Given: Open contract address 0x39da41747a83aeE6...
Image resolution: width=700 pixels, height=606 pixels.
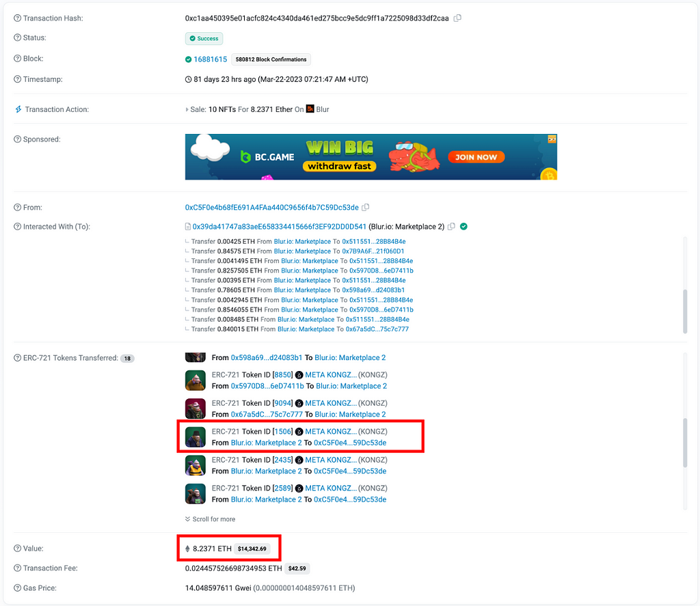Looking at the screenshot, I should click(280, 227).
